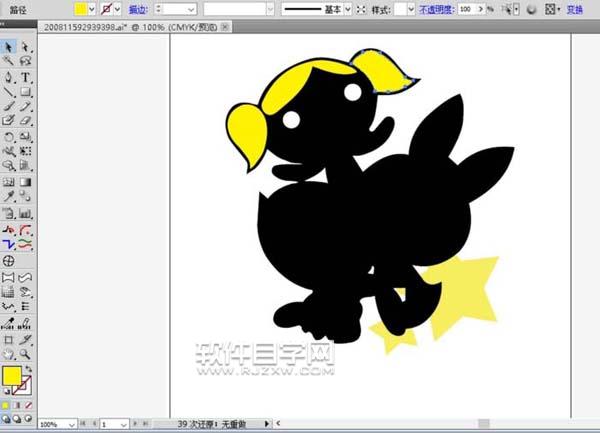Close the 200811592939398.ai document tab

226,27
